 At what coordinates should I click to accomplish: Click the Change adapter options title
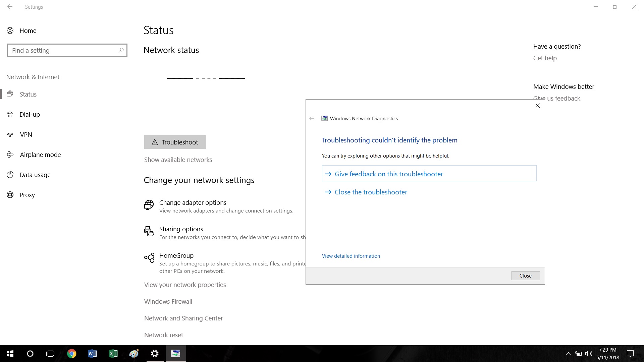tap(193, 202)
